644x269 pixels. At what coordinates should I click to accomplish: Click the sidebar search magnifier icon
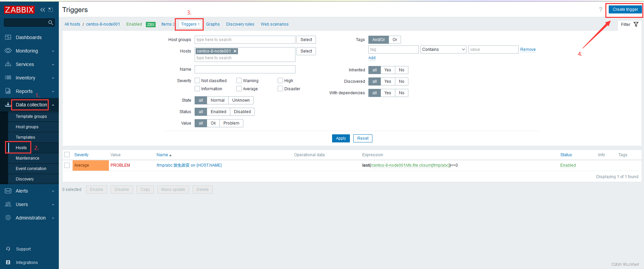[51, 23]
